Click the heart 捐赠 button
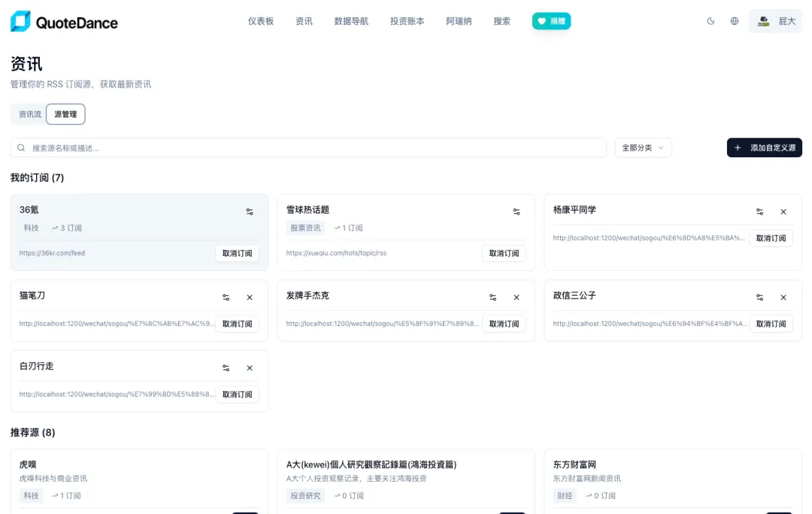 551,21
